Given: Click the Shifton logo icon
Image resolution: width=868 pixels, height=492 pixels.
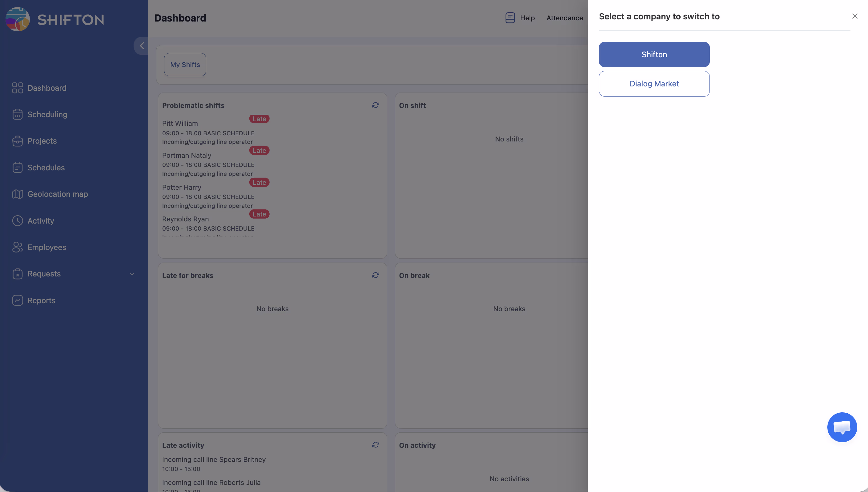Looking at the screenshot, I should 18,19.
